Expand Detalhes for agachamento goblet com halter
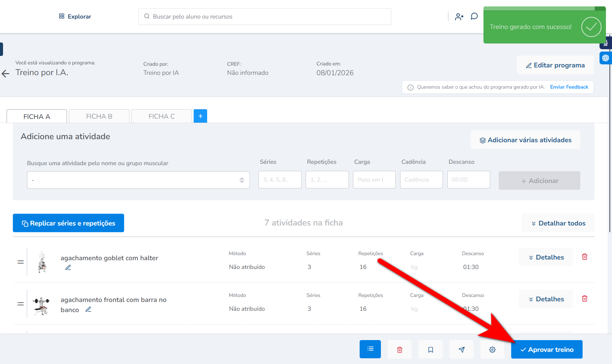The width and height of the screenshot is (612, 364). coord(546,257)
